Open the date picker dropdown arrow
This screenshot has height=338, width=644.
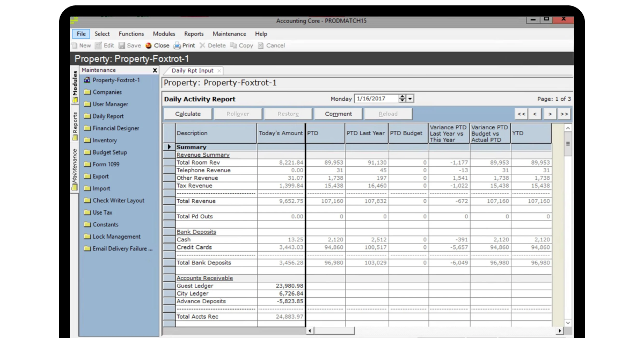pos(411,98)
